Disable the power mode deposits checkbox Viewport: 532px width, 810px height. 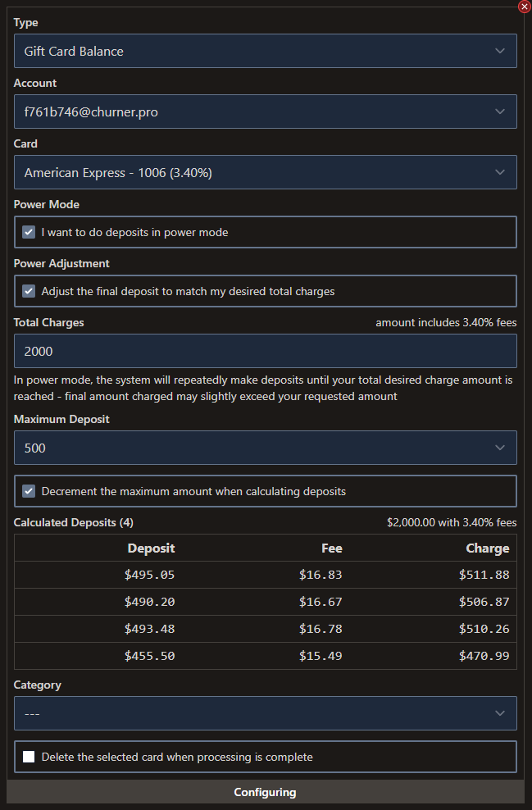[30, 232]
